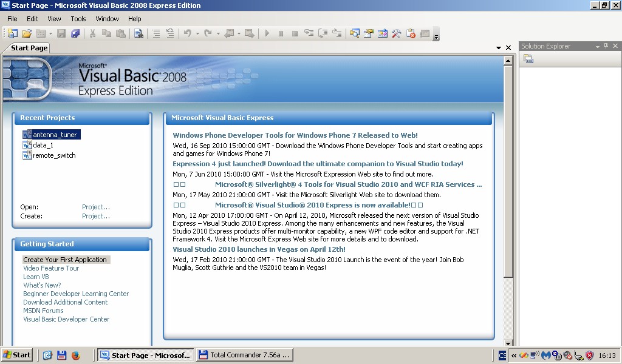Open the Error List toolbar icon
The image size is (622, 364).
(x=411, y=34)
